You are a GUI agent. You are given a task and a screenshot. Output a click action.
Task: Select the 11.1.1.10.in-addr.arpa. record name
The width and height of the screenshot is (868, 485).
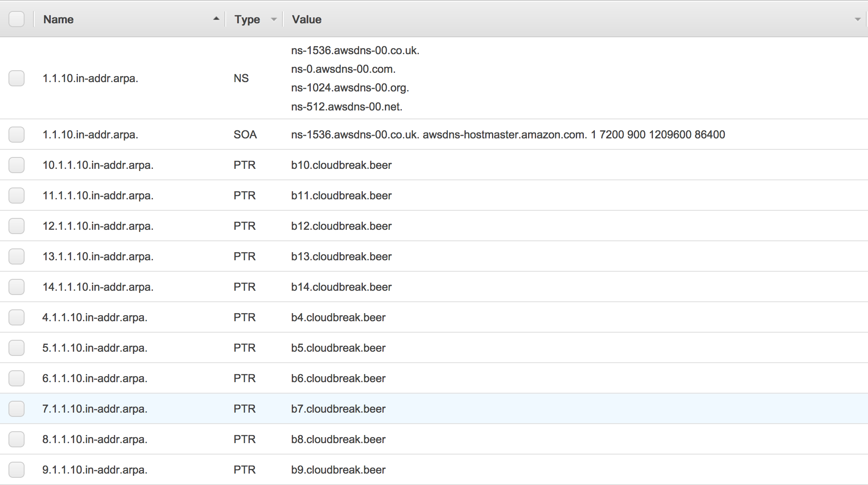point(98,196)
